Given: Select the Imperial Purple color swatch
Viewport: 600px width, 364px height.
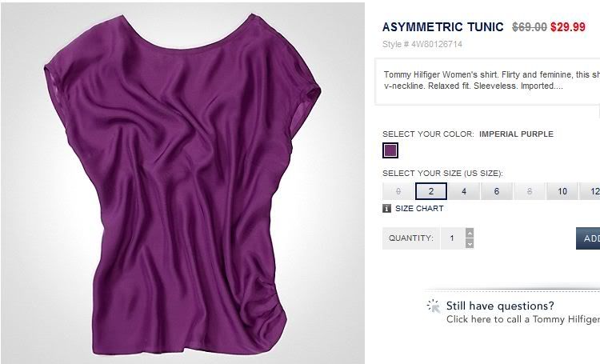Looking at the screenshot, I should pyautogui.click(x=390, y=150).
